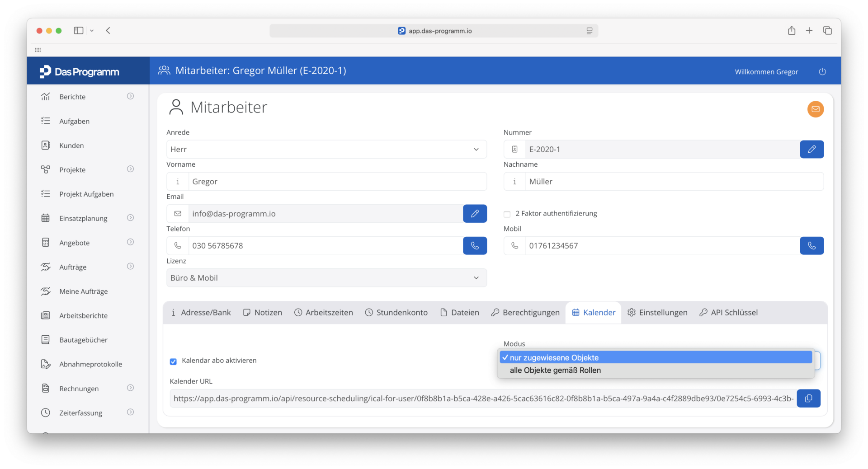Uncheck Kalendar abo aktivieren
This screenshot has width=868, height=469.
click(173, 361)
